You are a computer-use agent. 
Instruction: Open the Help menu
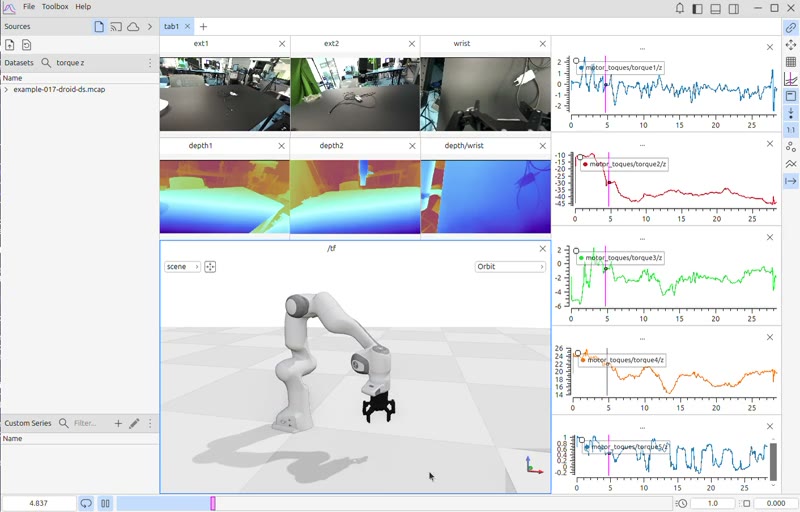pos(83,7)
